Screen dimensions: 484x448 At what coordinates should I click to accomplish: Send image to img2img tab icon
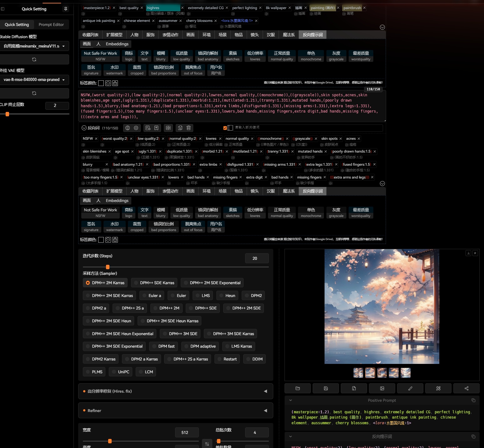[x=382, y=388]
